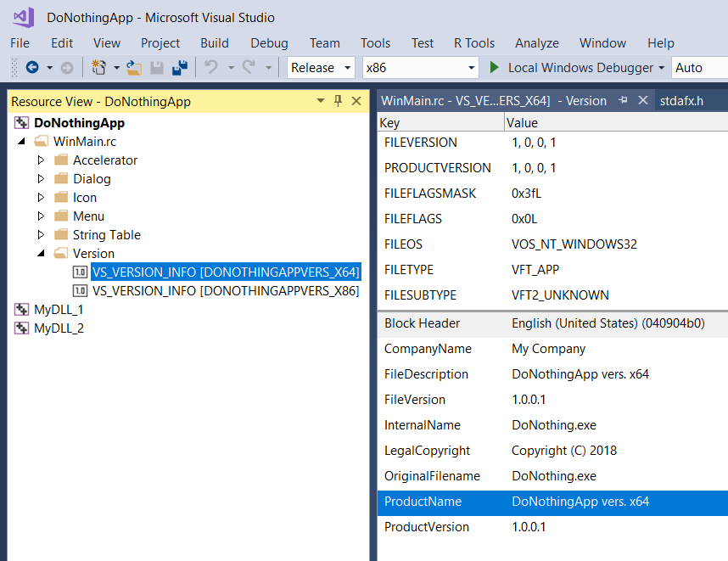Click version icon beside DONOTHINGAPPVERS_X86

point(80,291)
